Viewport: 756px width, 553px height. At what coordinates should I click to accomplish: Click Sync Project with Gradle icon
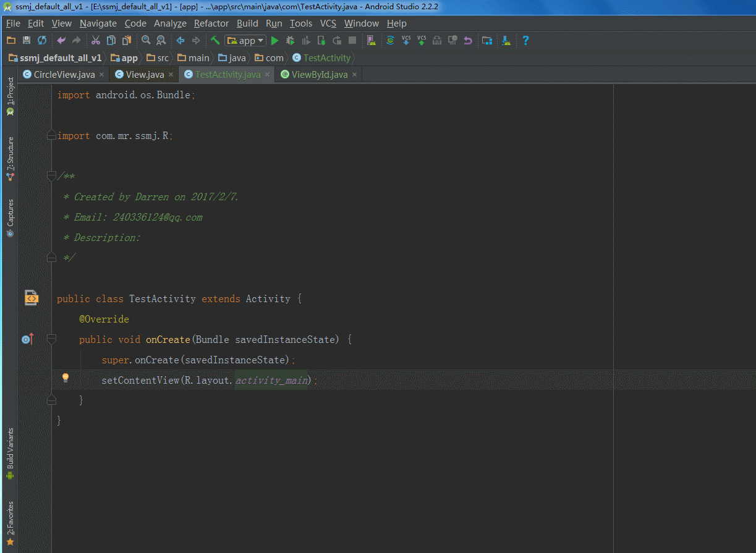click(391, 40)
